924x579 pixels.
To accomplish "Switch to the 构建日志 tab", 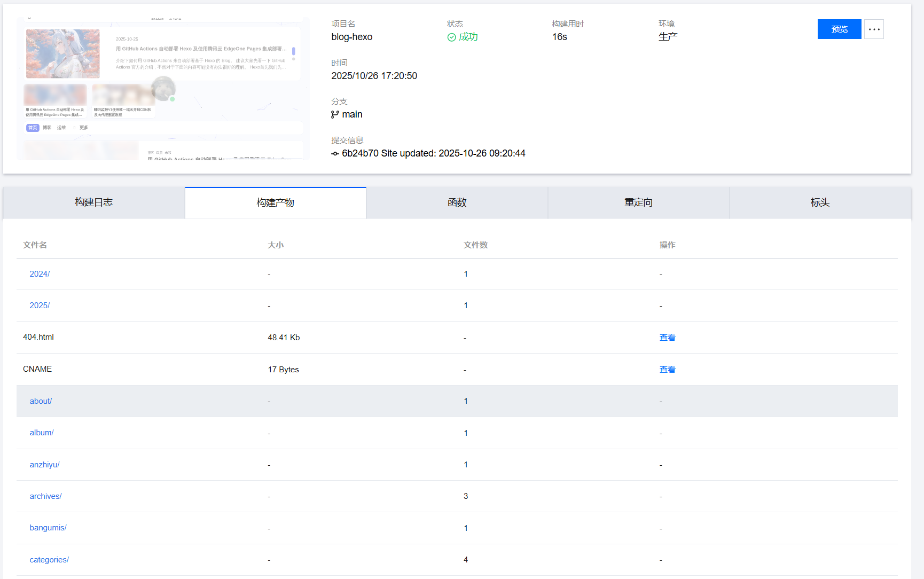I will click(x=94, y=202).
